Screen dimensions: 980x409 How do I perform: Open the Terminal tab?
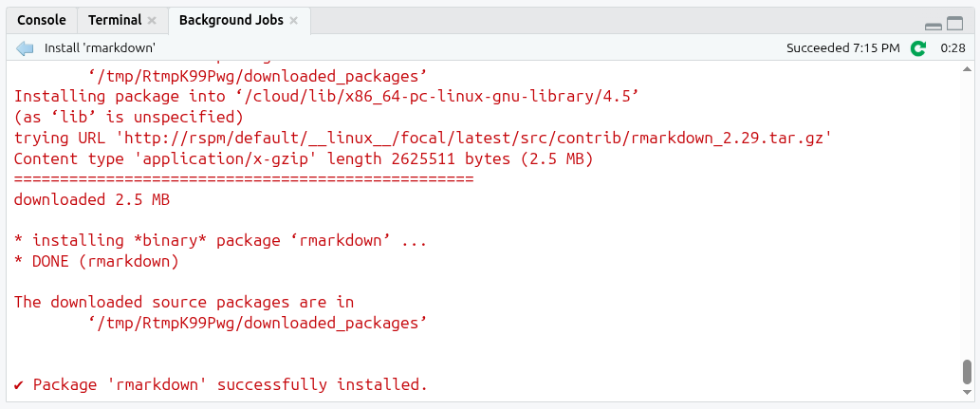[113, 20]
